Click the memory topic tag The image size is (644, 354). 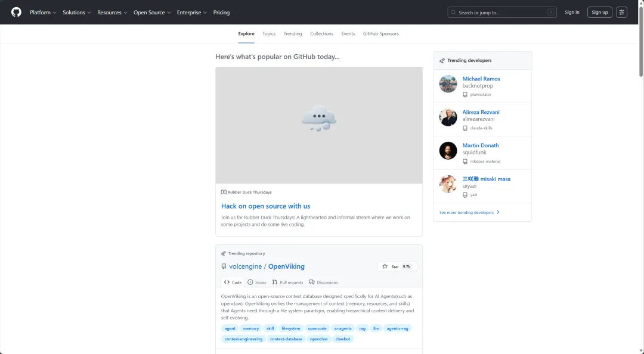pos(251,328)
